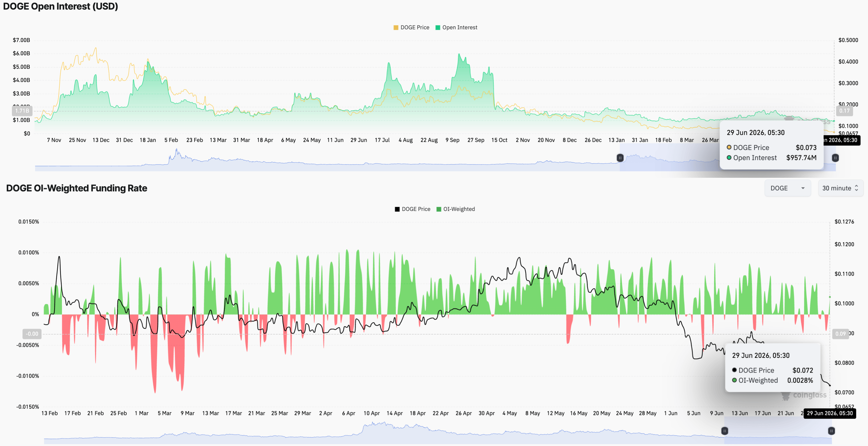Click the 17 Jul date label

click(382, 140)
